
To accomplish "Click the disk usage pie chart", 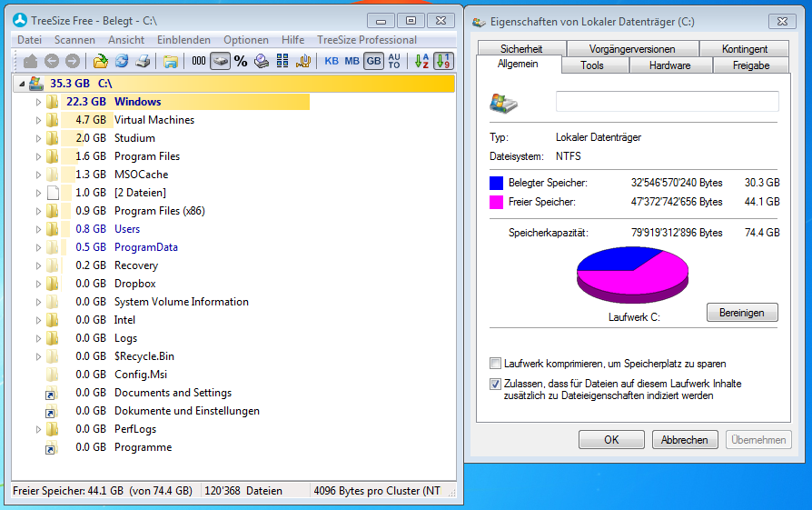I will 632,275.
